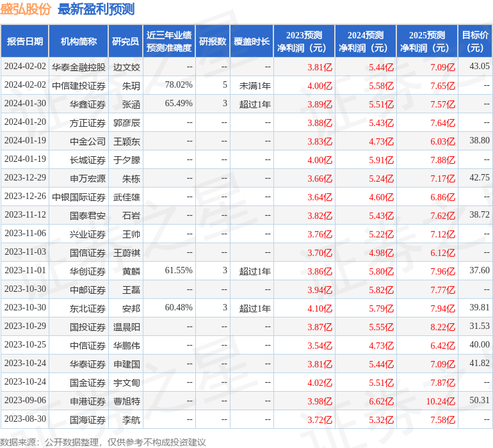Select the 研究员 column header

click(125, 41)
